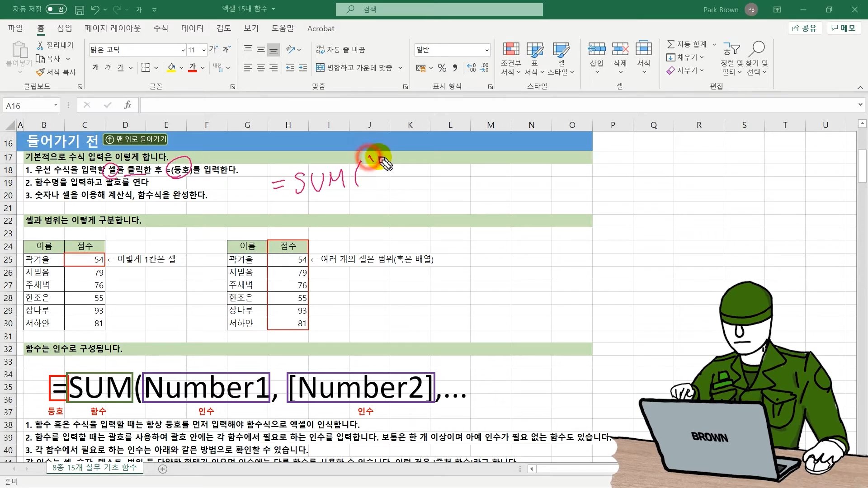Click the Save icon in title bar

click(80, 9)
